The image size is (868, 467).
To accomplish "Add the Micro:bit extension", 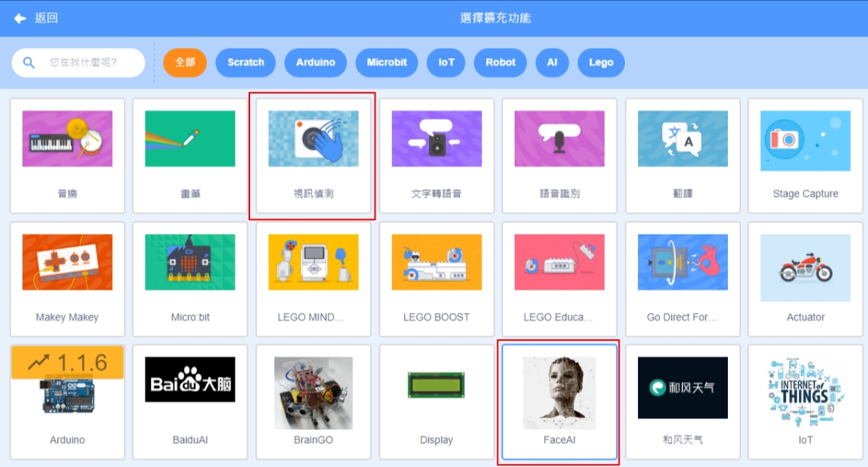I will tap(190, 279).
